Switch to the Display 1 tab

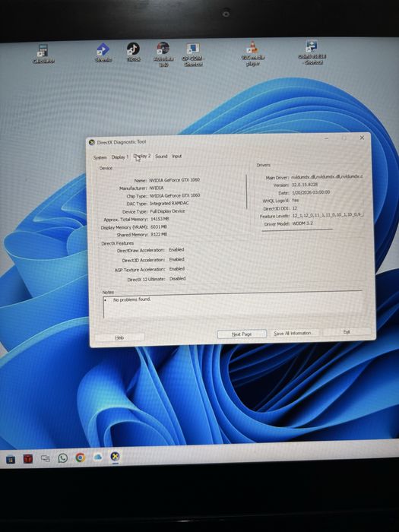[120, 157]
